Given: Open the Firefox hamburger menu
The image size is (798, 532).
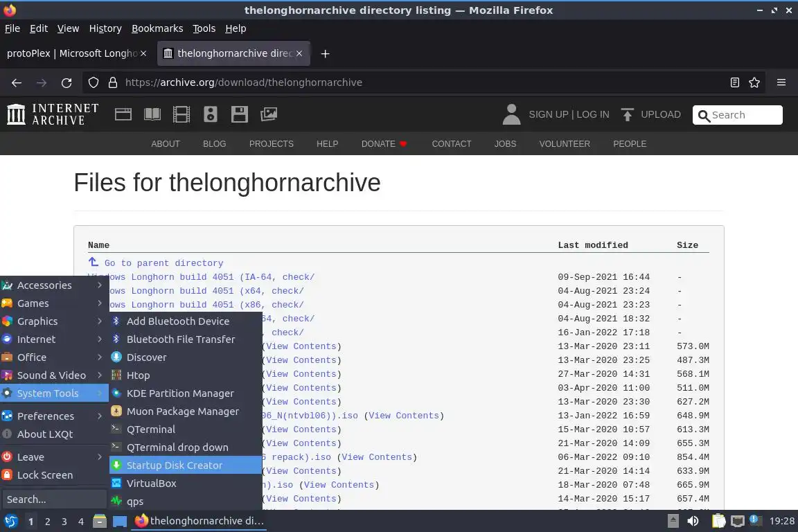Looking at the screenshot, I should coord(781,82).
